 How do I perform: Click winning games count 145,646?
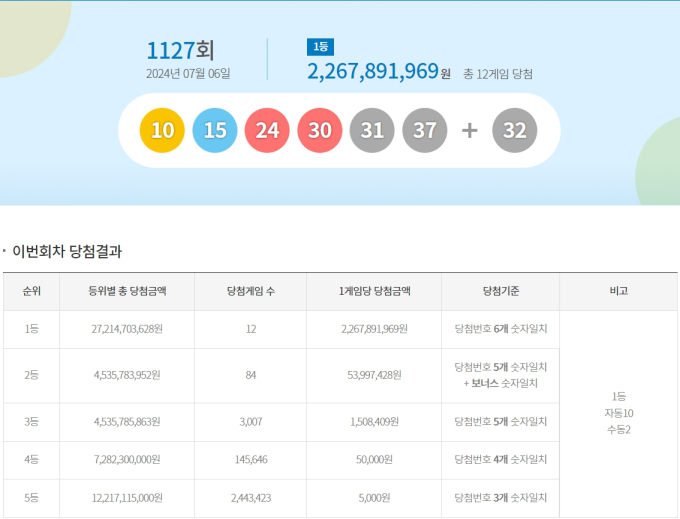tap(251, 459)
